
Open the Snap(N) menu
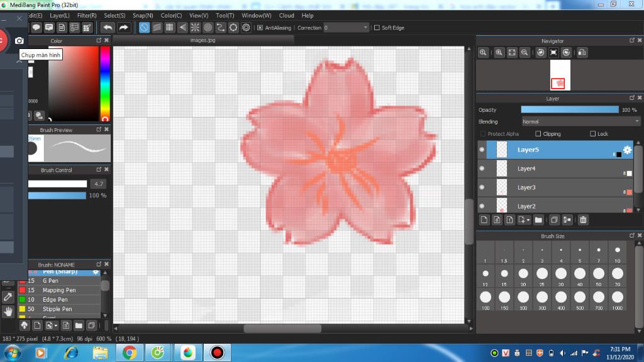point(143,15)
